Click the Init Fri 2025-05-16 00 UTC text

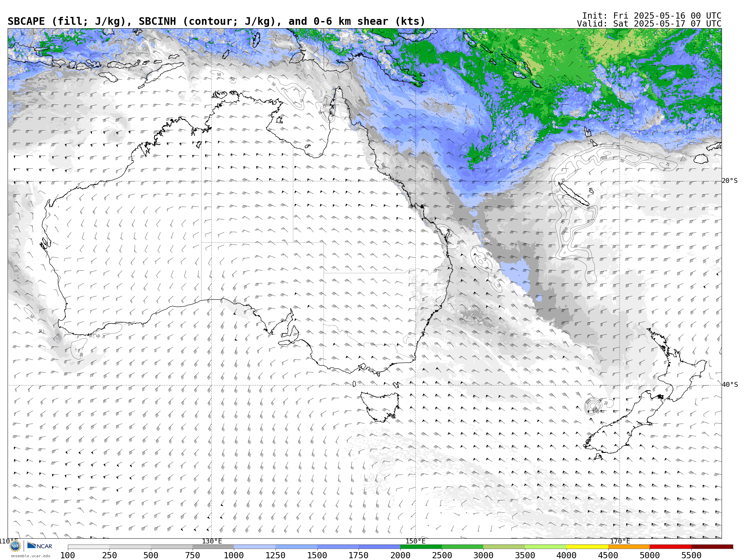point(652,16)
